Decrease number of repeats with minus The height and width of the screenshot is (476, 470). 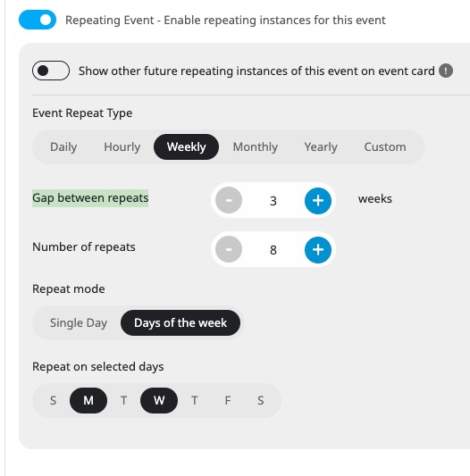pyautogui.click(x=229, y=249)
